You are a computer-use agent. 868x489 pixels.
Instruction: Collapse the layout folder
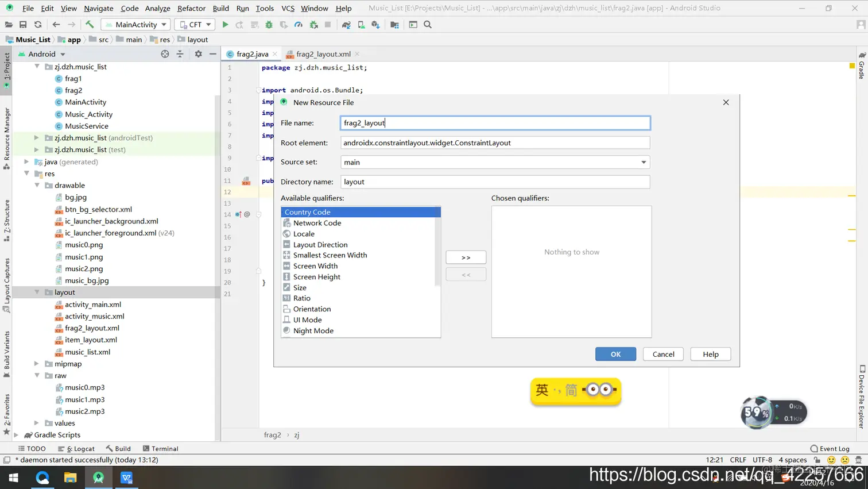[37, 292]
